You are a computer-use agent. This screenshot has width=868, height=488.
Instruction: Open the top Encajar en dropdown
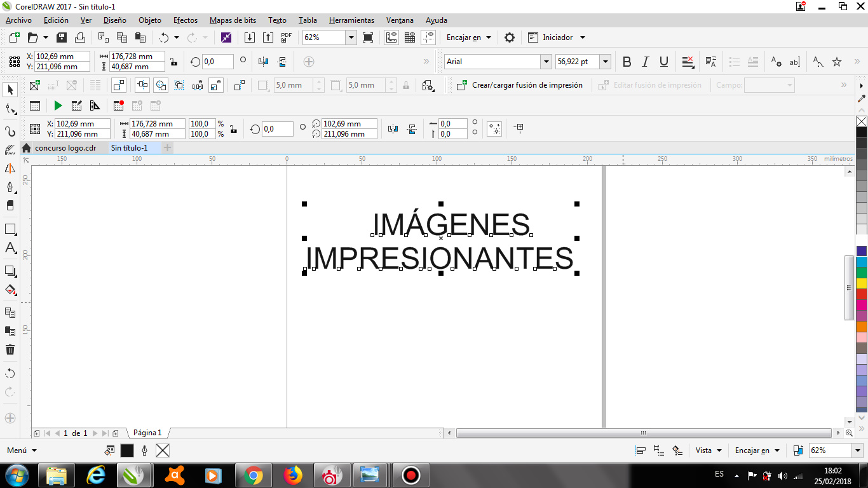(469, 37)
